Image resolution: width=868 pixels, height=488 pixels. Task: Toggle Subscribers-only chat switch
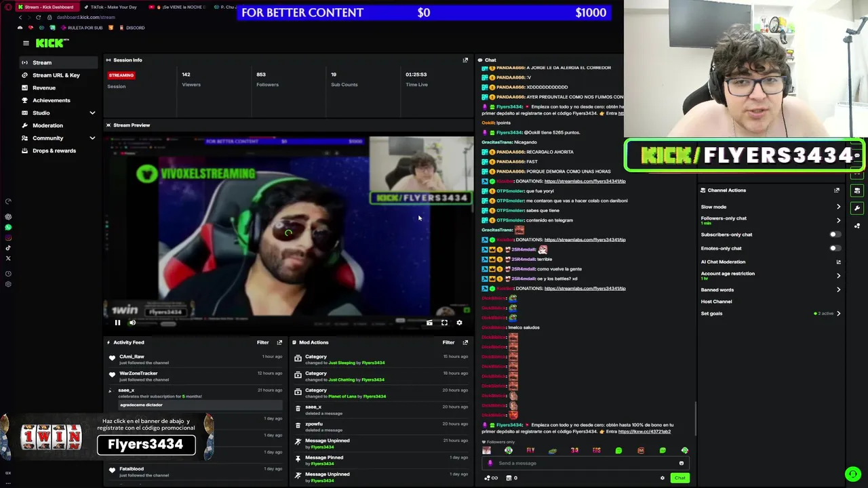coord(835,235)
